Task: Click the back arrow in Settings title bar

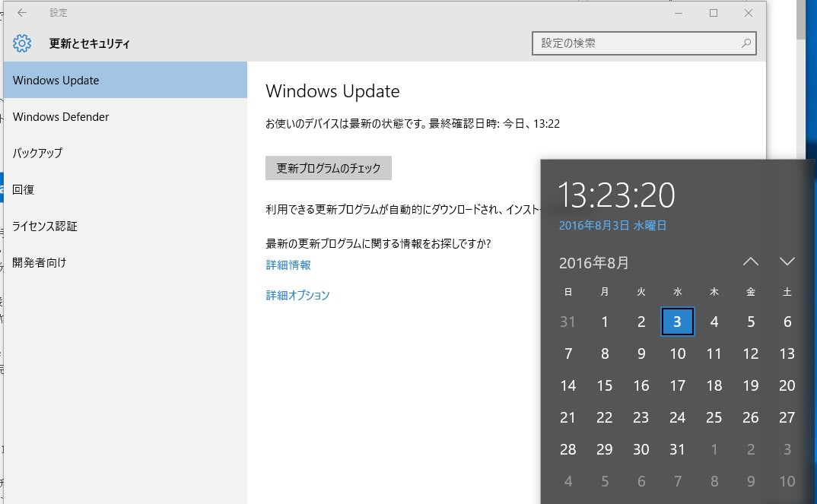Action: [x=22, y=12]
